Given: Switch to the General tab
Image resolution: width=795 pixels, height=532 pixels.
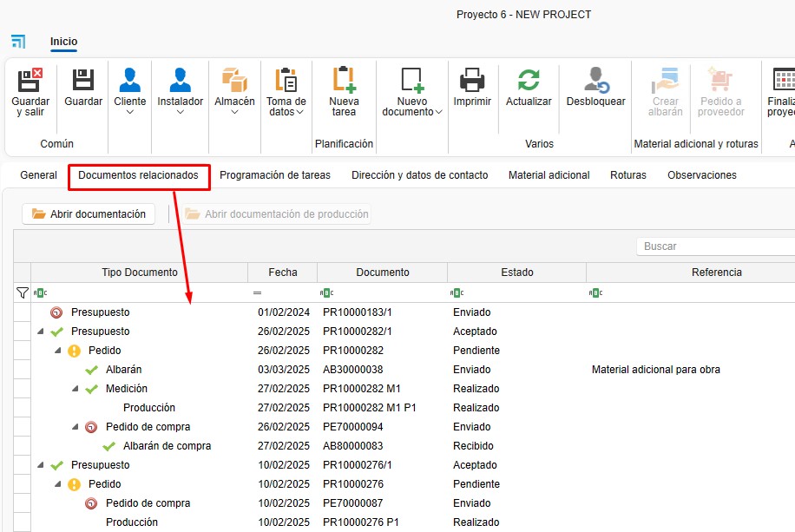Looking at the screenshot, I should tap(38, 175).
